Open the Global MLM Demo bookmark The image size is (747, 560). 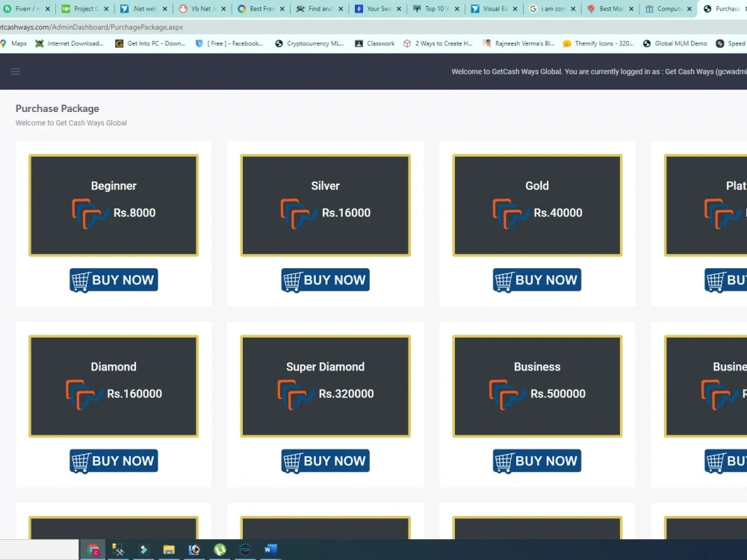pos(675,43)
